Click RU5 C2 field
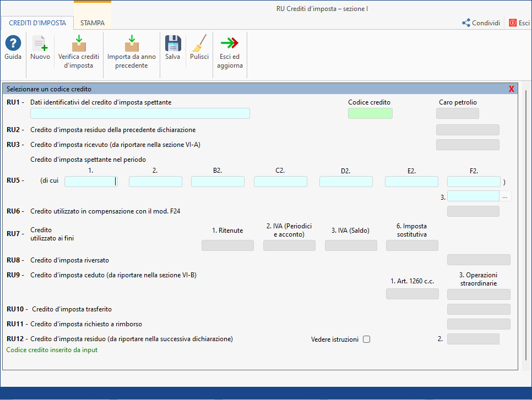Viewport: 532px width, 400px height. tap(280, 182)
